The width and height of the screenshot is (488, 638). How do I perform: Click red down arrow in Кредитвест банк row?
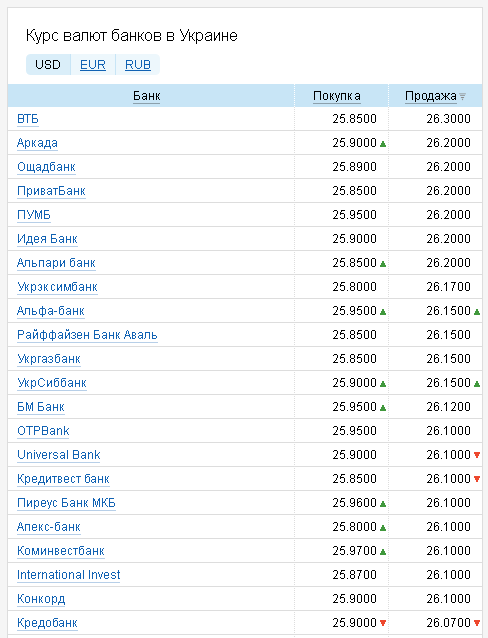coord(477,479)
